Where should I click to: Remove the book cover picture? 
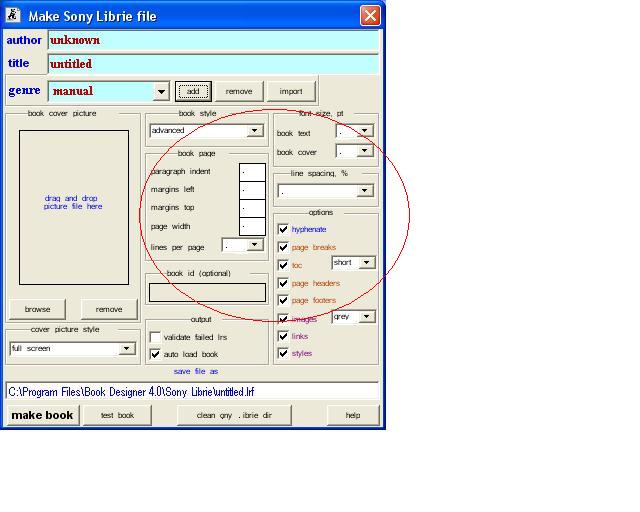point(109,309)
